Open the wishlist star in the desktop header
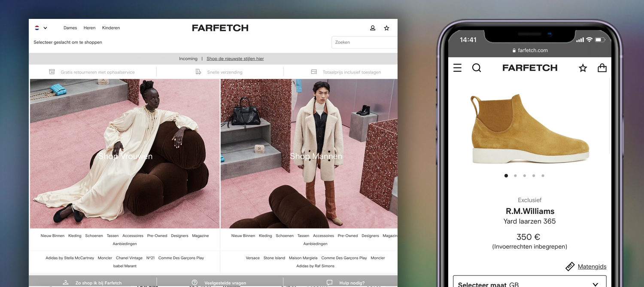Screen dimensions: 644x287 (386, 27)
